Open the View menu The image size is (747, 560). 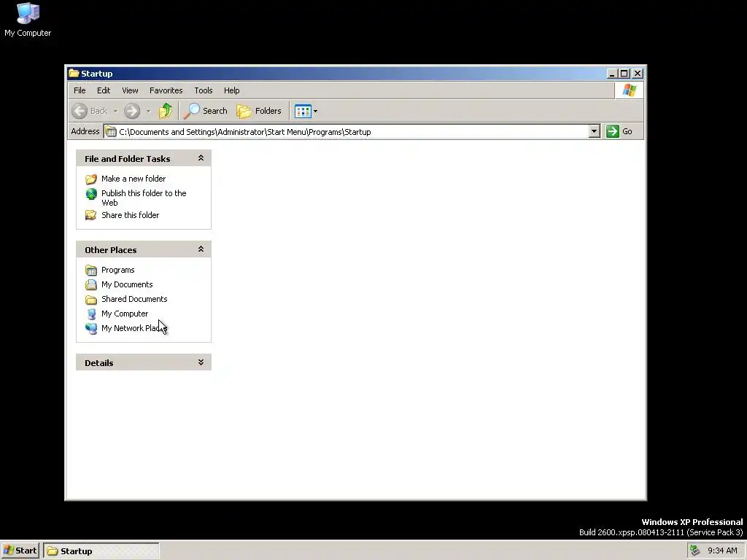(x=130, y=90)
